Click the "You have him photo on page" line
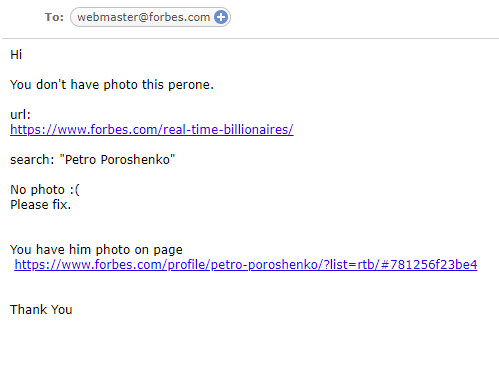Screen dimensions: 499x374 coord(96,250)
